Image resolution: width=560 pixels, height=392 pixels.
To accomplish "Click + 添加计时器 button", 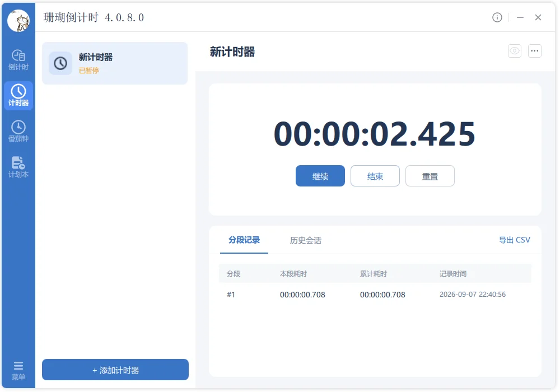I will pyautogui.click(x=115, y=370).
